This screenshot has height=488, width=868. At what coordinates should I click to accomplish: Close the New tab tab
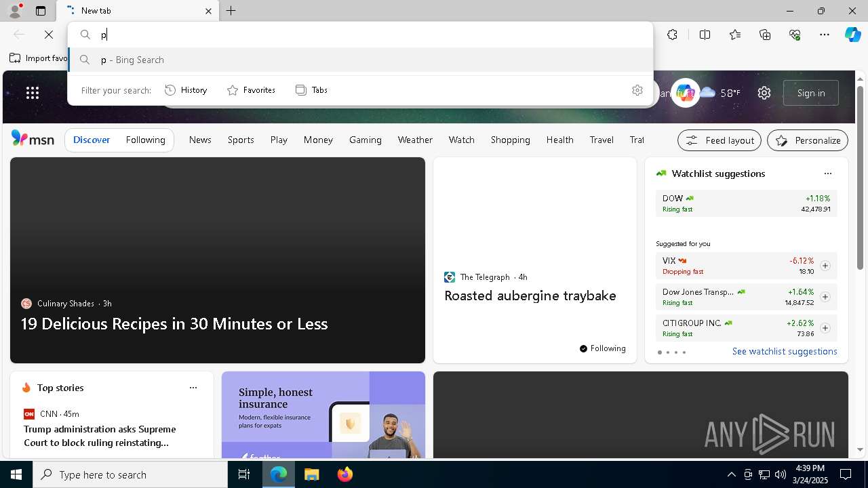coord(208,11)
